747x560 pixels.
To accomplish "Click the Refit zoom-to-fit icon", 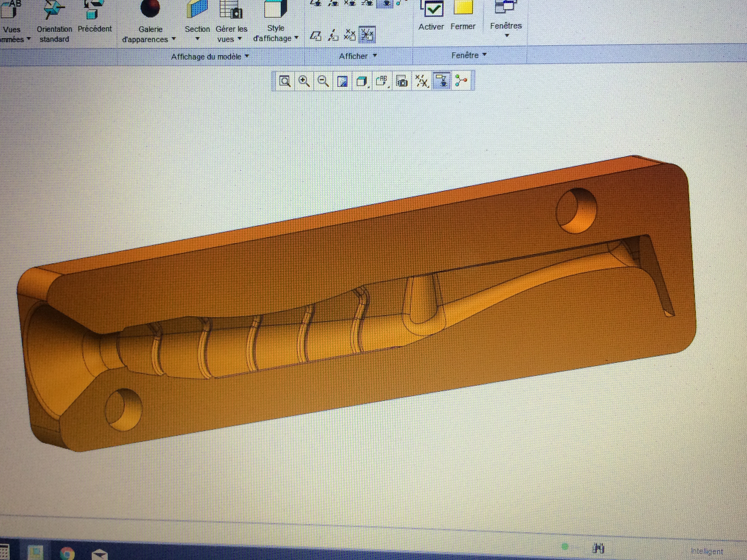I will (285, 81).
